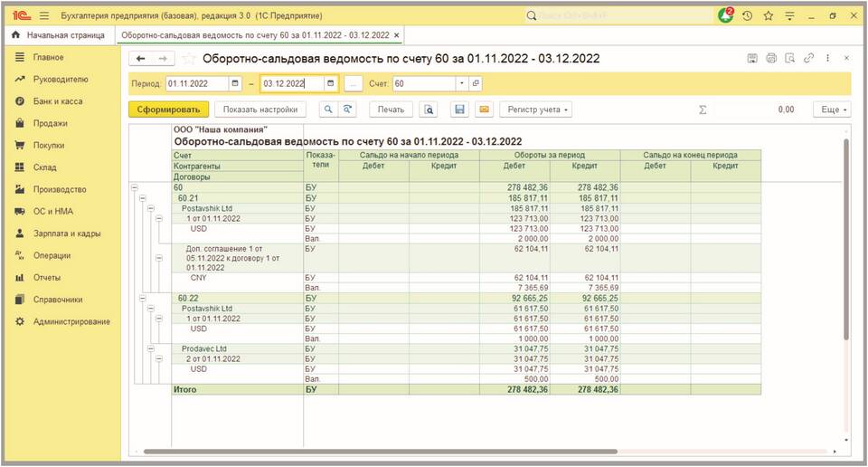
Task: Get link to report chain icon
Action: click(x=808, y=59)
